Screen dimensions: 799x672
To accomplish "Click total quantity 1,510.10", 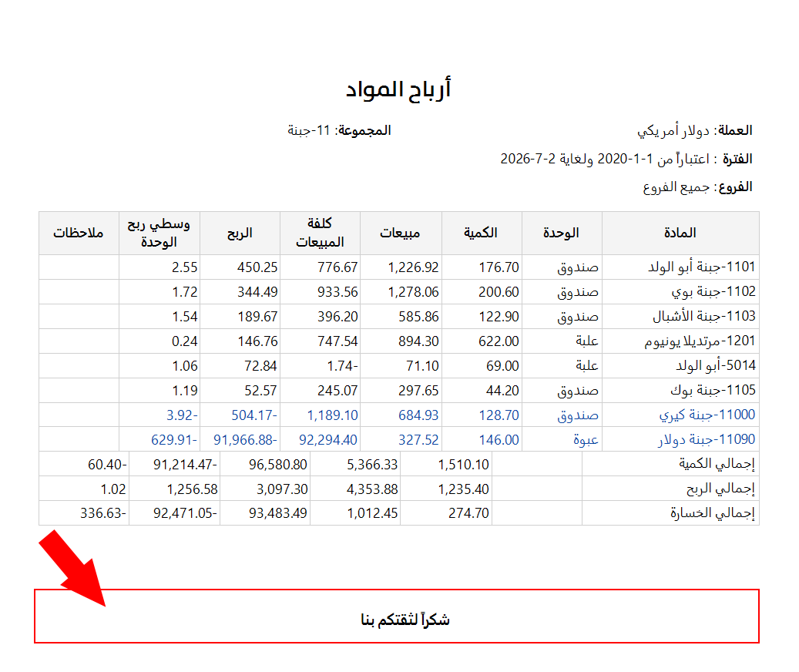I will click(x=463, y=465).
